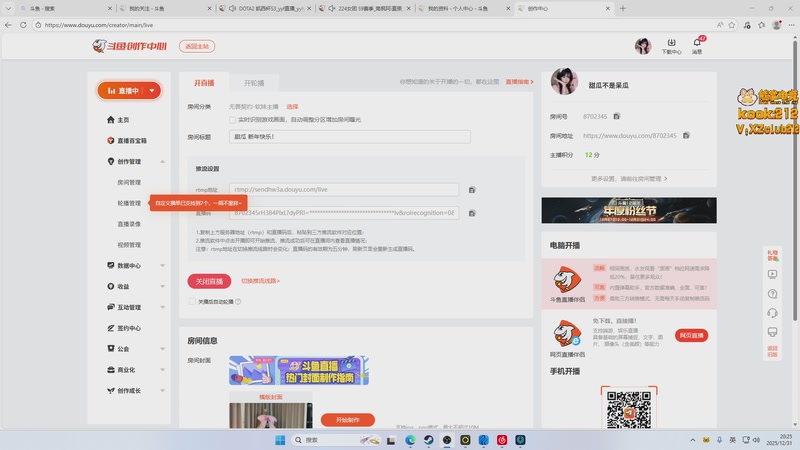
Task: Copy the room number 8702345
Action: pyautogui.click(x=616, y=116)
